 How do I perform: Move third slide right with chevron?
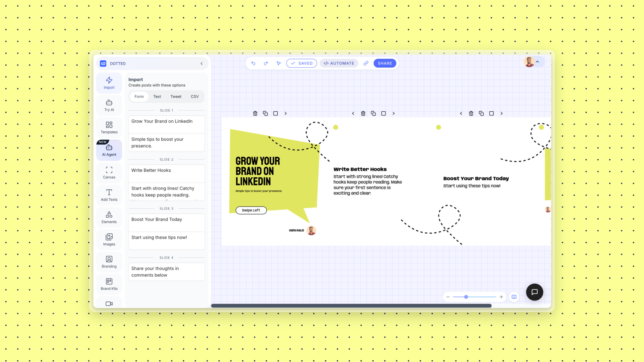click(x=502, y=113)
